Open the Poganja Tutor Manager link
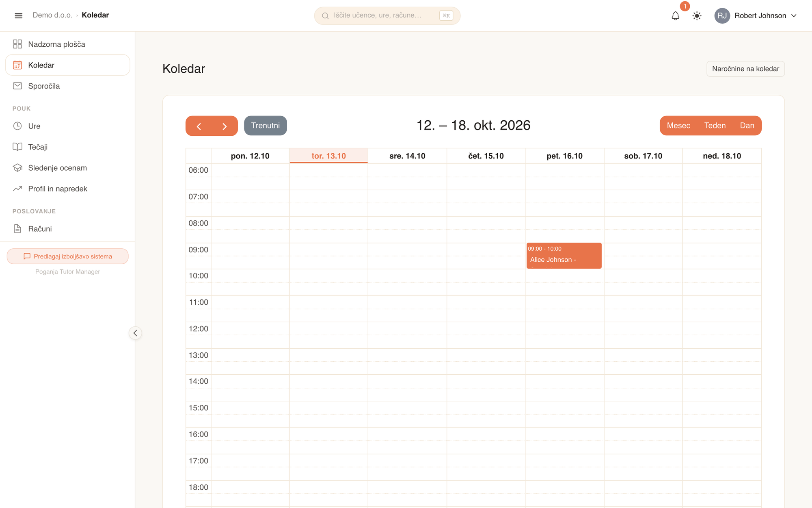Image resolution: width=812 pixels, height=508 pixels. coord(68,272)
